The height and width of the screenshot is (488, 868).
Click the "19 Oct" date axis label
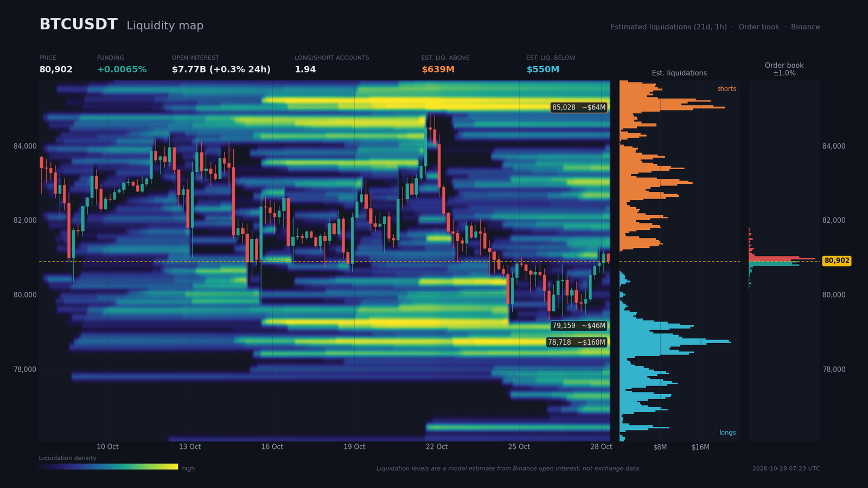point(354,447)
